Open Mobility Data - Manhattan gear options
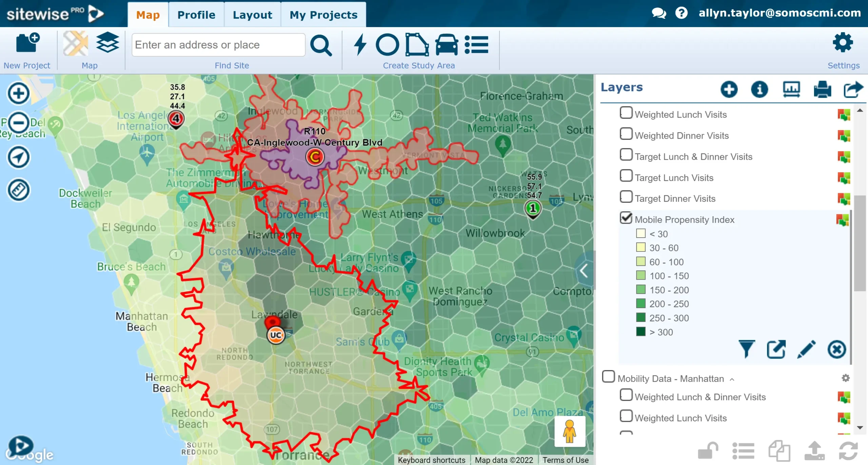This screenshot has height=465, width=868. pyautogui.click(x=845, y=378)
